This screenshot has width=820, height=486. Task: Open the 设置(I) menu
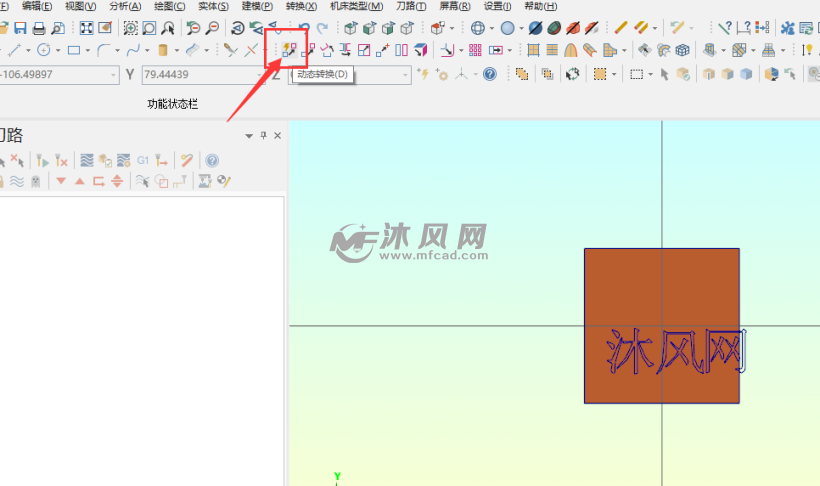click(497, 6)
